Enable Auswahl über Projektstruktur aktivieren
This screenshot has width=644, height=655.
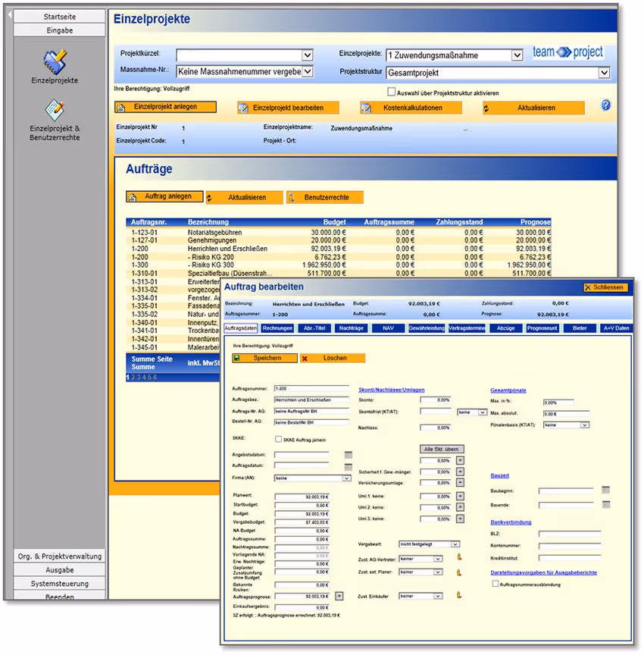tap(391, 92)
